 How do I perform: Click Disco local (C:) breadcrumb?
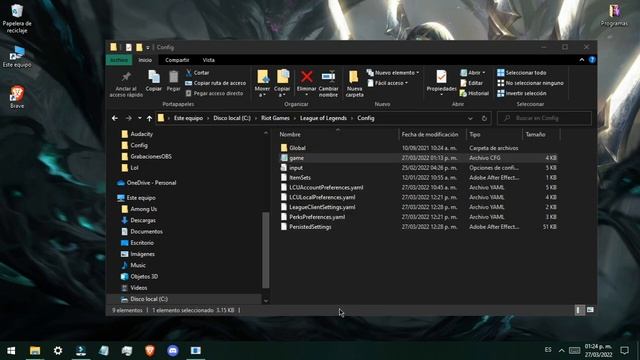(232, 118)
